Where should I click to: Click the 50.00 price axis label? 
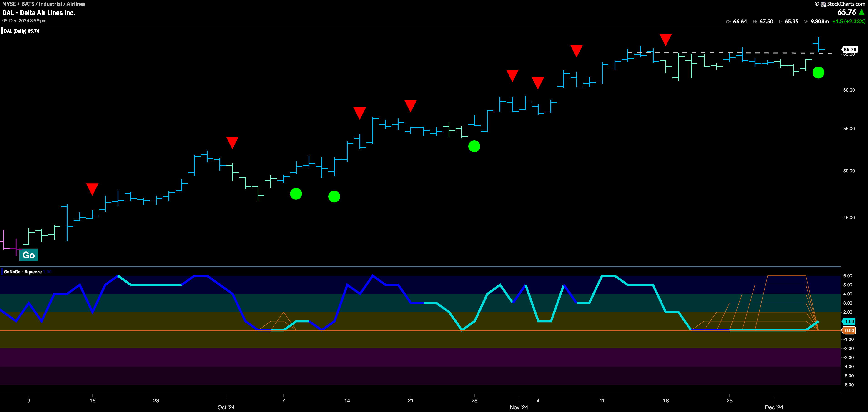[849, 171]
